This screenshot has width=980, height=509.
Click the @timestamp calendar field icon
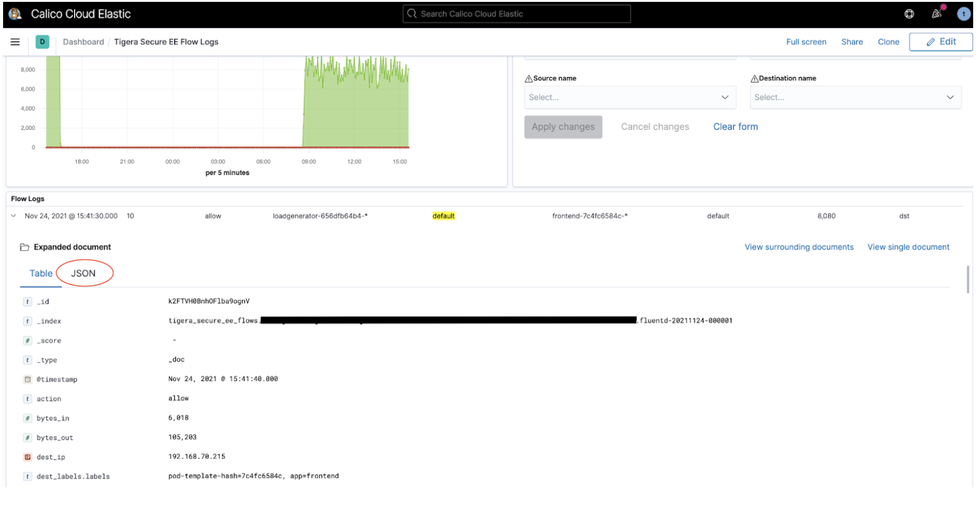(27, 380)
